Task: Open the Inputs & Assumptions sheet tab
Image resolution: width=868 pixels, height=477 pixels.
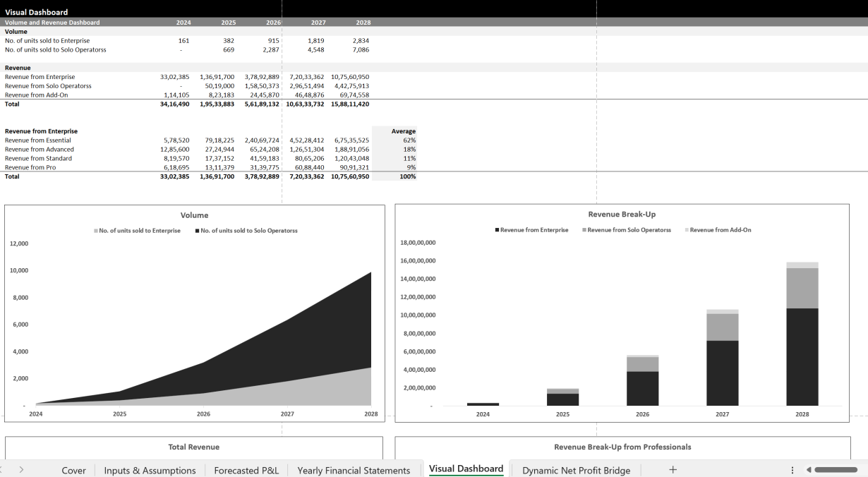Action: [x=150, y=470]
